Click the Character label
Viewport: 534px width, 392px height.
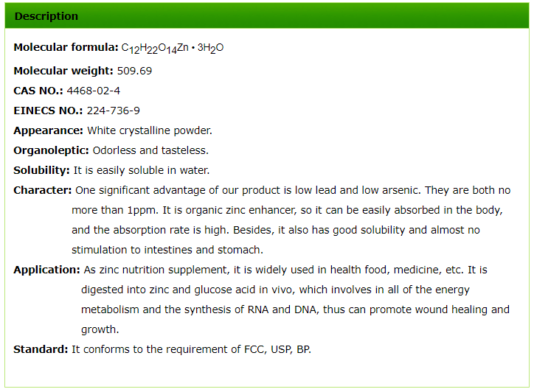click(x=43, y=190)
